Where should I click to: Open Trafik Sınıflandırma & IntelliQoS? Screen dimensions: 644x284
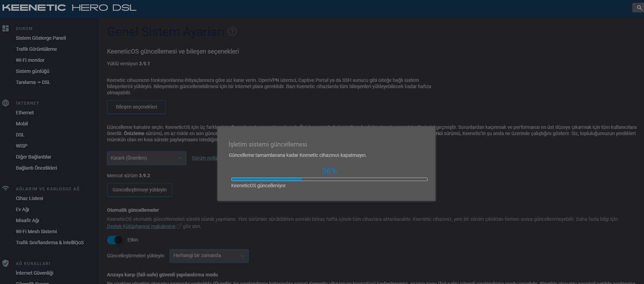coord(50,243)
